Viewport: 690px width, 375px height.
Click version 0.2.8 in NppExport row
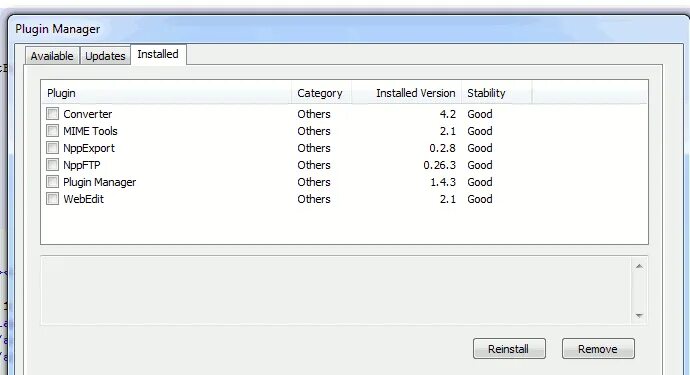(x=442, y=148)
